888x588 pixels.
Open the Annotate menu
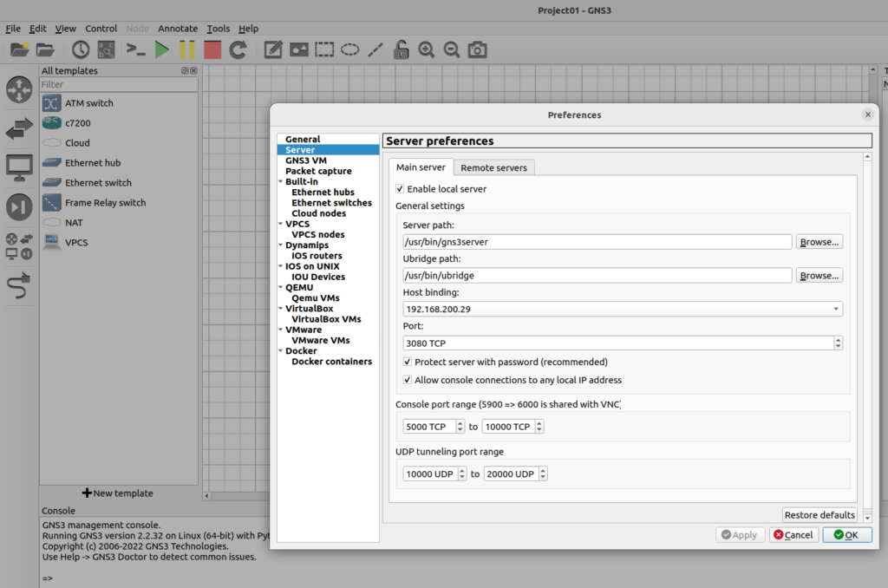[178, 29]
